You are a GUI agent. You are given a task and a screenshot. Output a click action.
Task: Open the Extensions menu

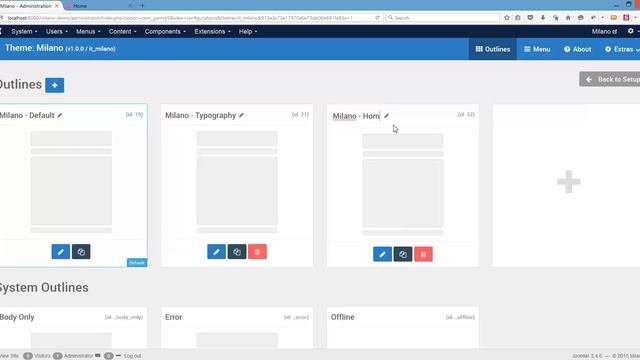212,31
